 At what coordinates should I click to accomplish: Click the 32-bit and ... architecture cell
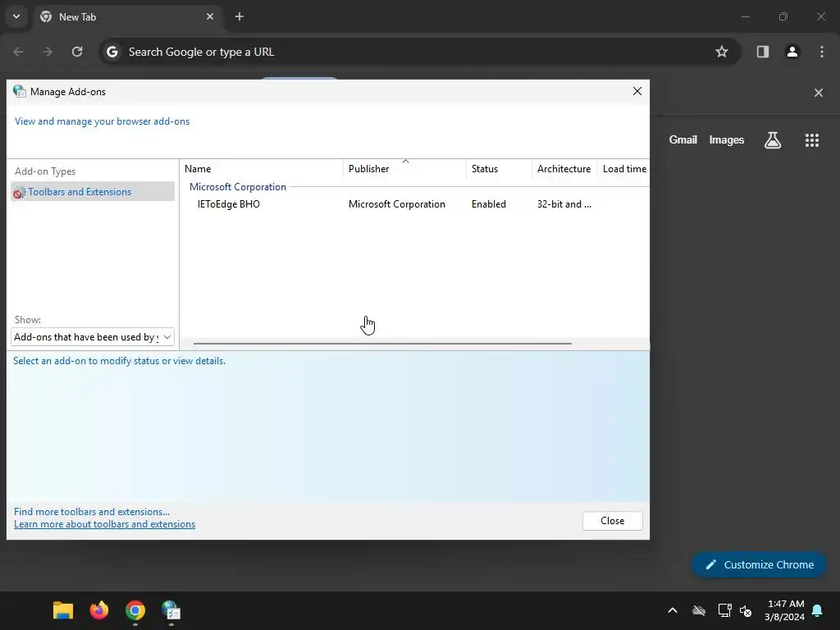pyautogui.click(x=564, y=204)
